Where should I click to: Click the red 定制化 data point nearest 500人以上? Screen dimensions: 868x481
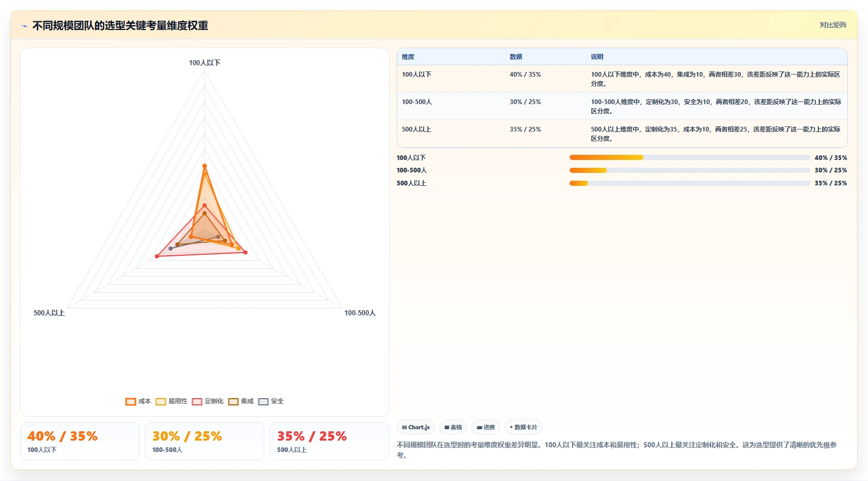coord(157,256)
